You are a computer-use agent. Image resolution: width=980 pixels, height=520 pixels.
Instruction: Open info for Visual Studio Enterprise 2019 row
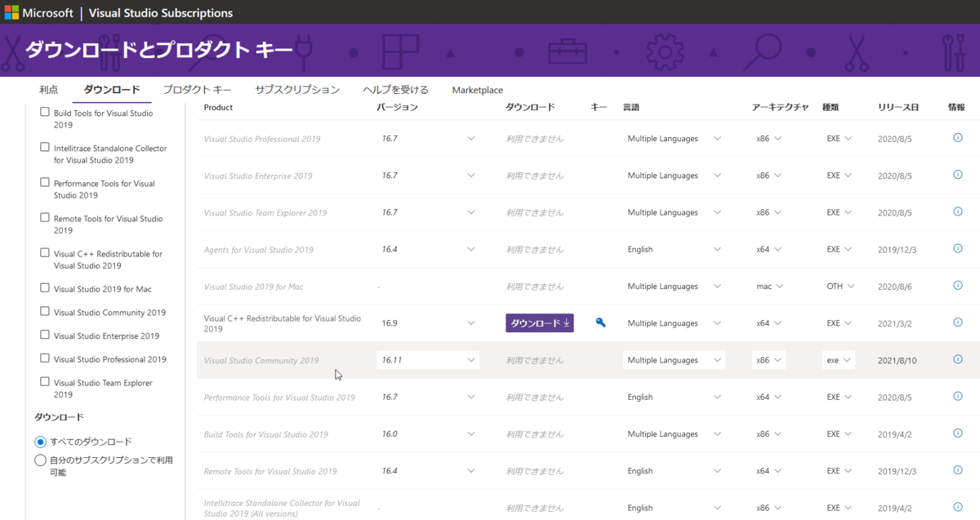pyautogui.click(x=958, y=175)
